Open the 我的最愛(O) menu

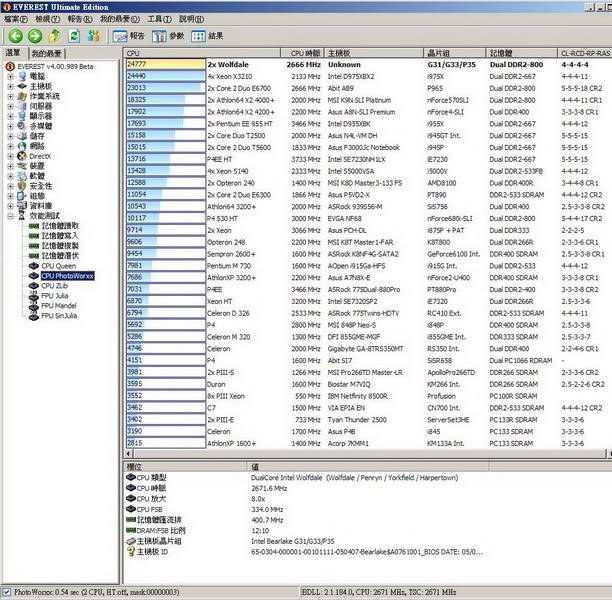tap(120, 19)
